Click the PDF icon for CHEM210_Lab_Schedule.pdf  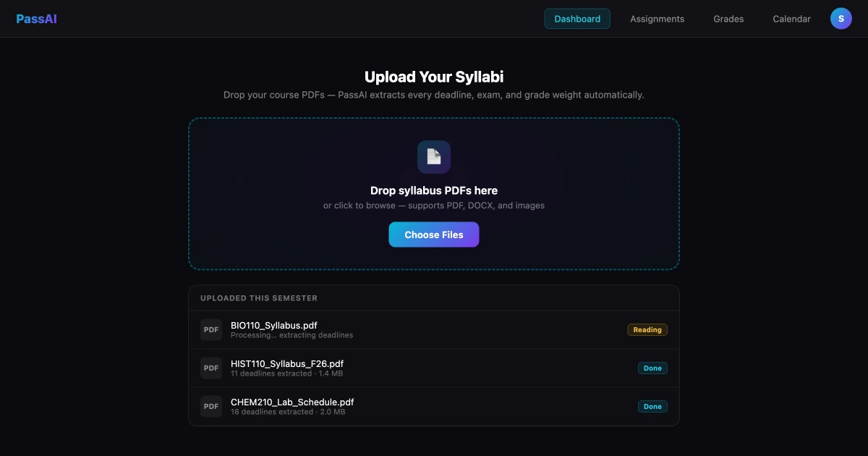click(211, 406)
